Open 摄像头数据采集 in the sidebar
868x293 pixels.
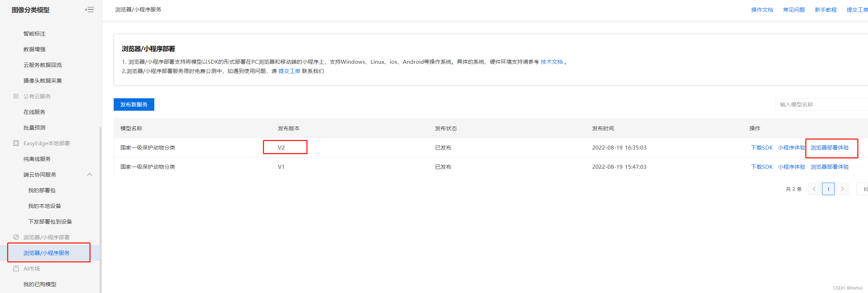pyautogui.click(x=43, y=80)
